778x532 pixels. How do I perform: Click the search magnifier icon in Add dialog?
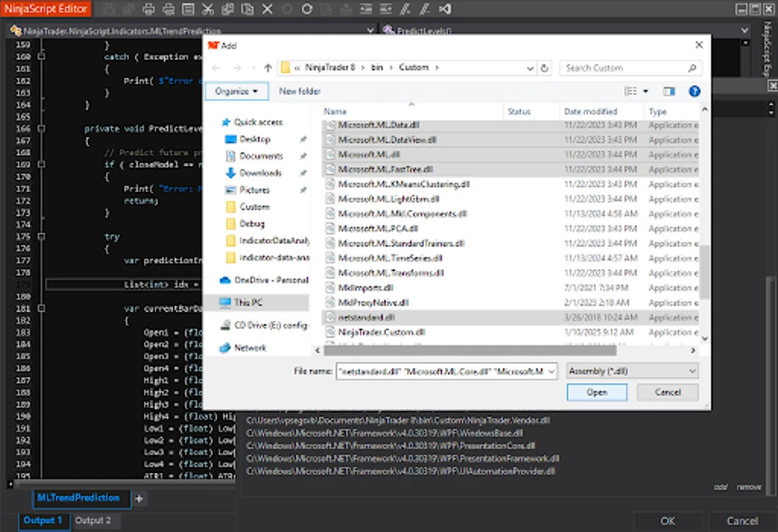tap(692, 68)
